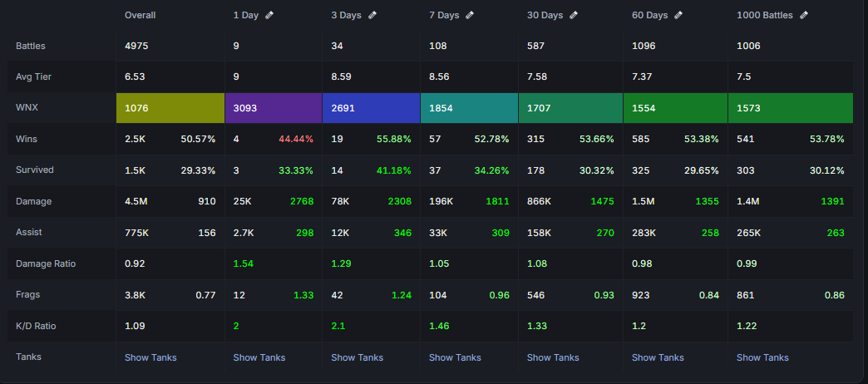Click the pencil icon next to 30 Days

pyautogui.click(x=574, y=16)
